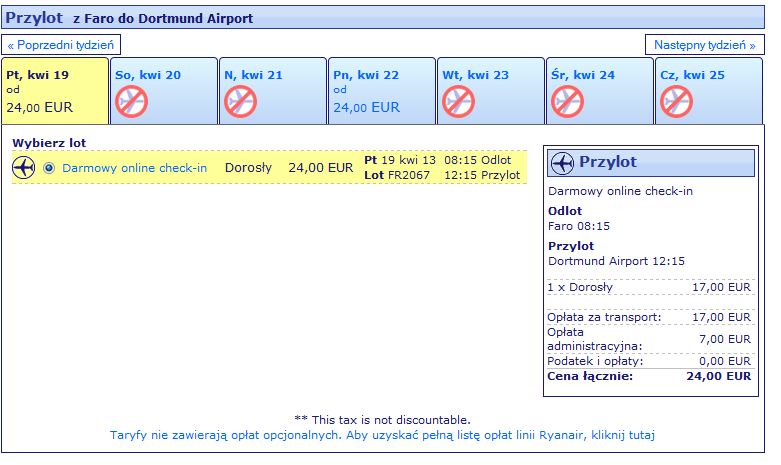The height and width of the screenshot is (465, 781).
Task: Click no-flight icon under Śr, kwi 24
Action: [x=567, y=102]
